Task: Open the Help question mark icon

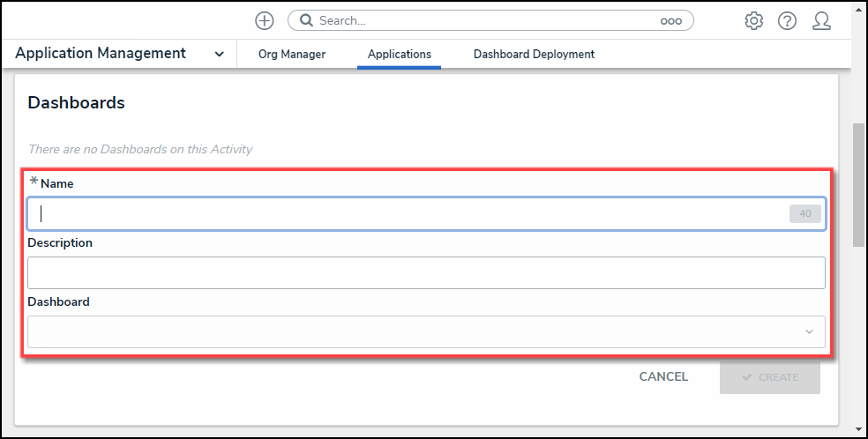Action: 787,20
